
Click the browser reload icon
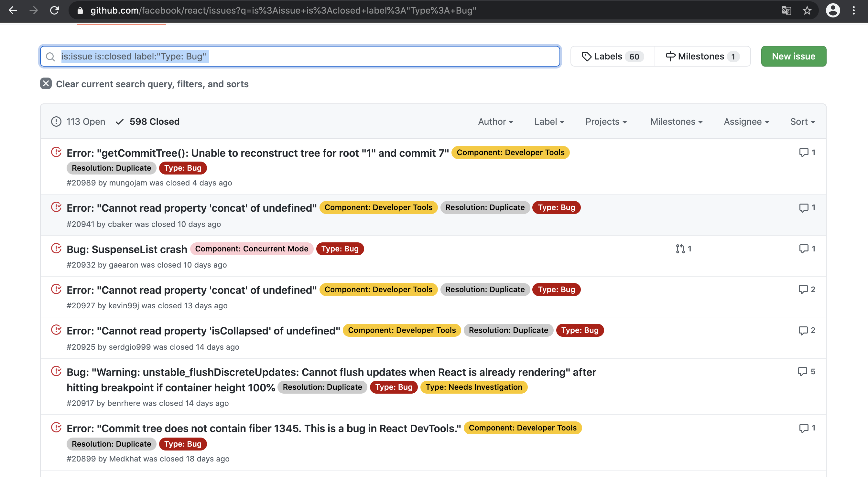pyautogui.click(x=55, y=10)
